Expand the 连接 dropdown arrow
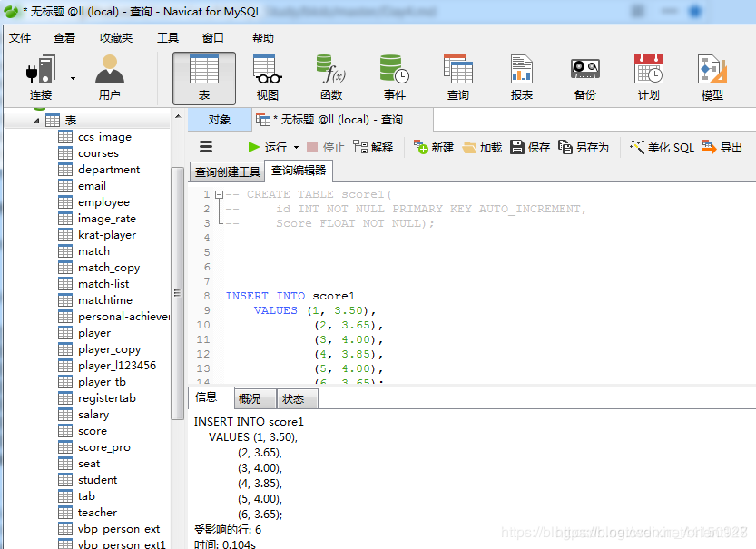This screenshot has height=549, width=756. point(73,78)
